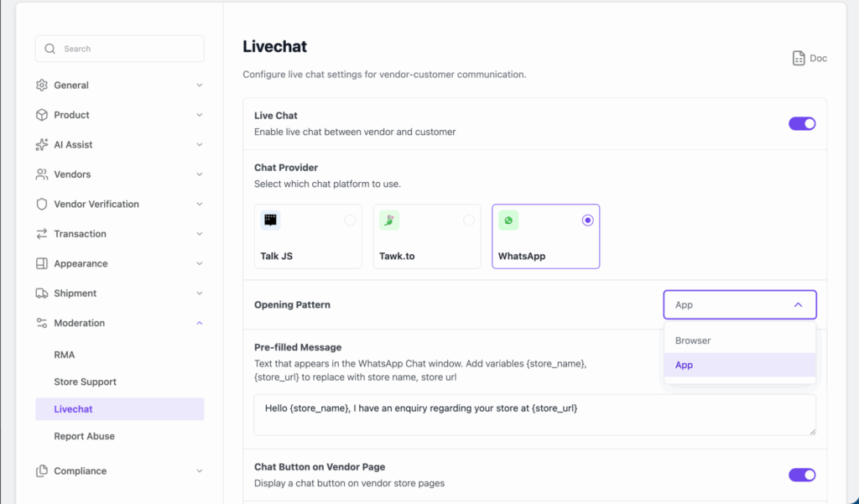The image size is (859, 504).
Task: Disable the Live Chat toggle
Action: (802, 123)
